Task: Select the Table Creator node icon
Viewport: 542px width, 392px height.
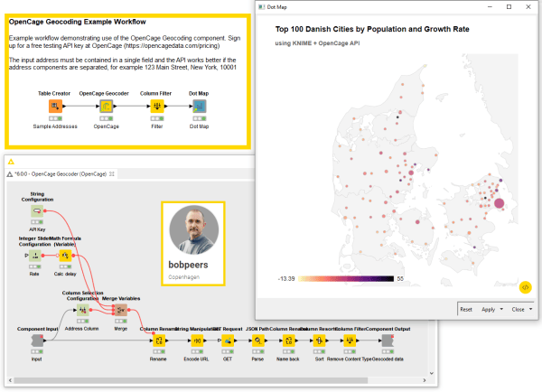Action: click(55, 106)
